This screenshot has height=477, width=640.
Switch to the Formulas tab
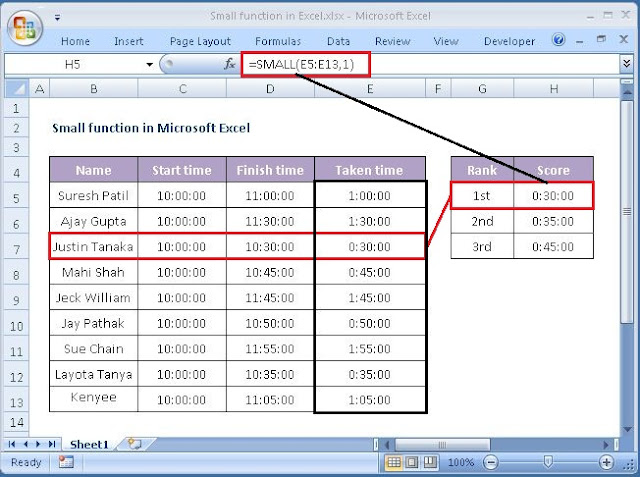coord(278,41)
